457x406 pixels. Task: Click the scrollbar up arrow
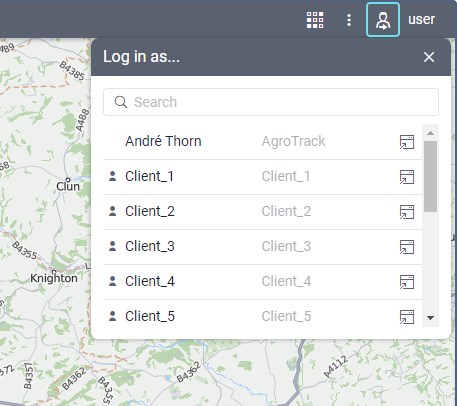click(x=430, y=133)
